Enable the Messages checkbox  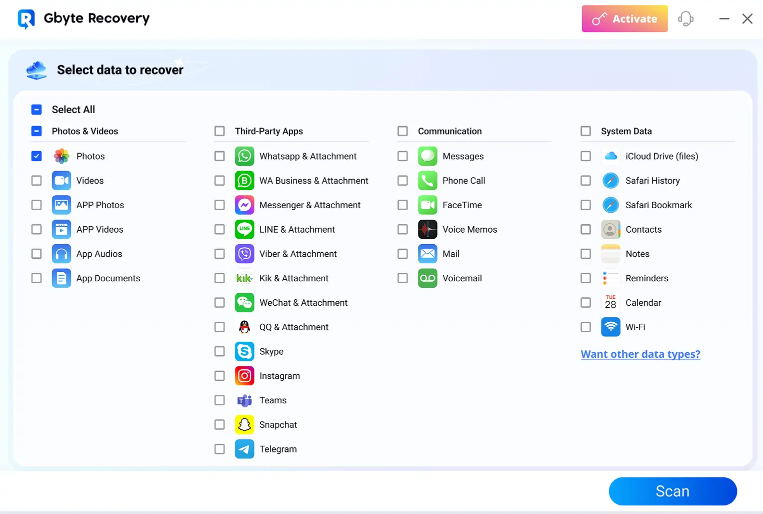click(x=402, y=156)
